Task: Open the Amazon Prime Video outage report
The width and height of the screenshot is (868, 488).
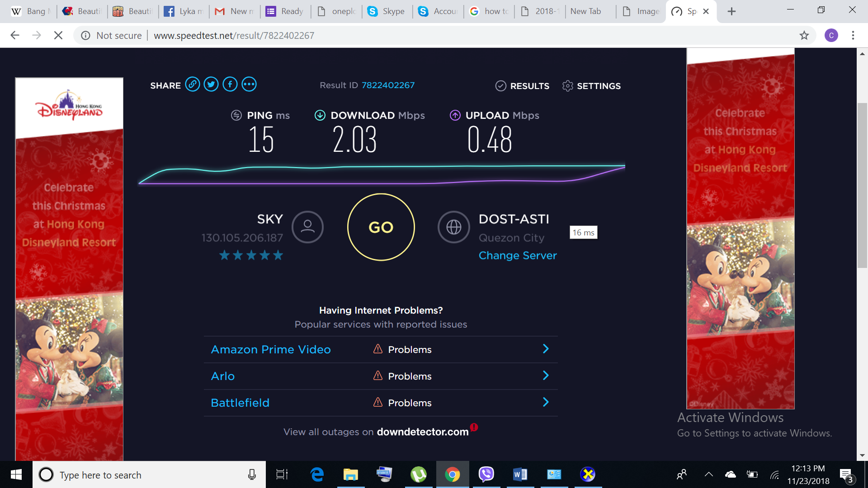Action: tap(271, 349)
